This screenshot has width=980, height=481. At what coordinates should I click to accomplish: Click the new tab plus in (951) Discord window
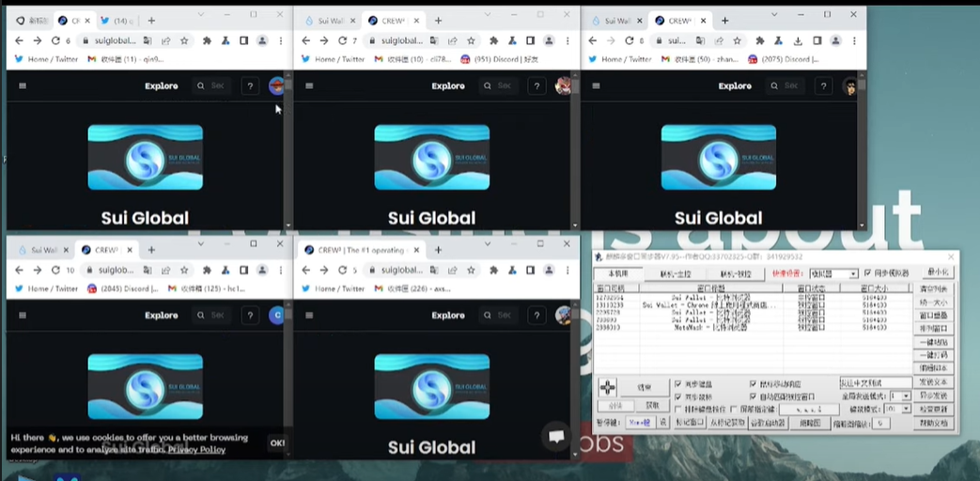pyautogui.click(x=438, y=21)
